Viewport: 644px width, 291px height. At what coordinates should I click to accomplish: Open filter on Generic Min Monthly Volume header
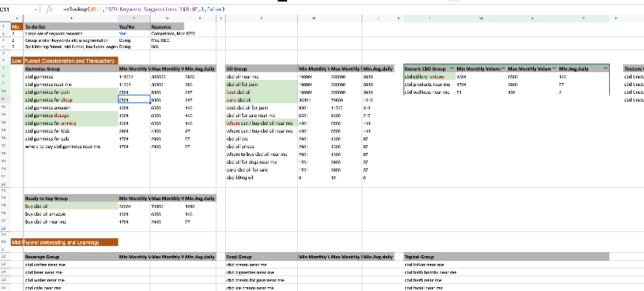tap(504, 68)
